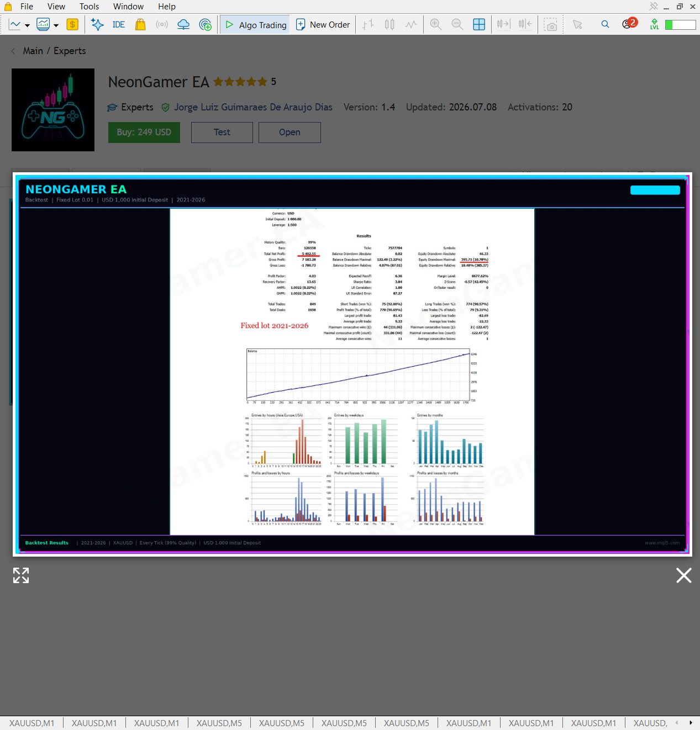Image resolution: width=700 pixels, height=730 pixels.
Task: Open the chart type line icon
Action: (x=15, y=24)
